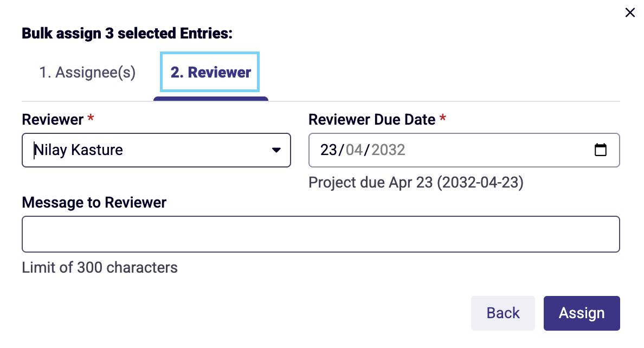Click the Reviewer Due Date label
Image resolution: width=644 pixels, height=348 pixels.
(372, 120)
